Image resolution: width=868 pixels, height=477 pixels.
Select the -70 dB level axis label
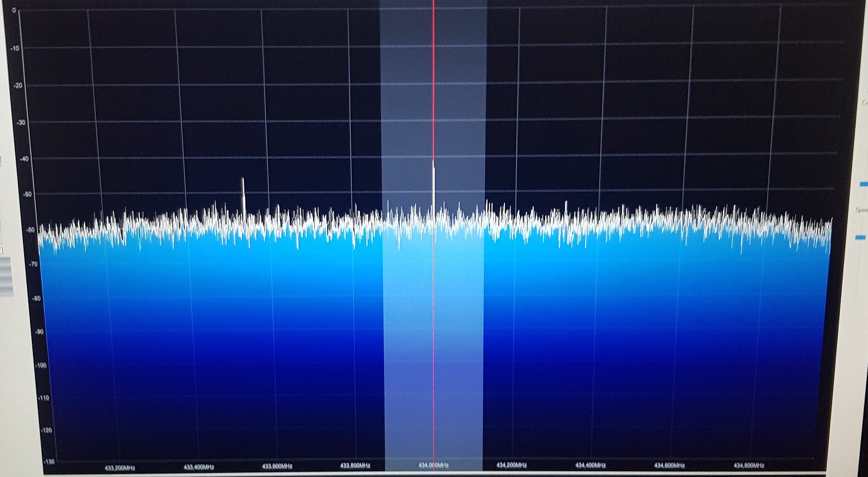32,265
